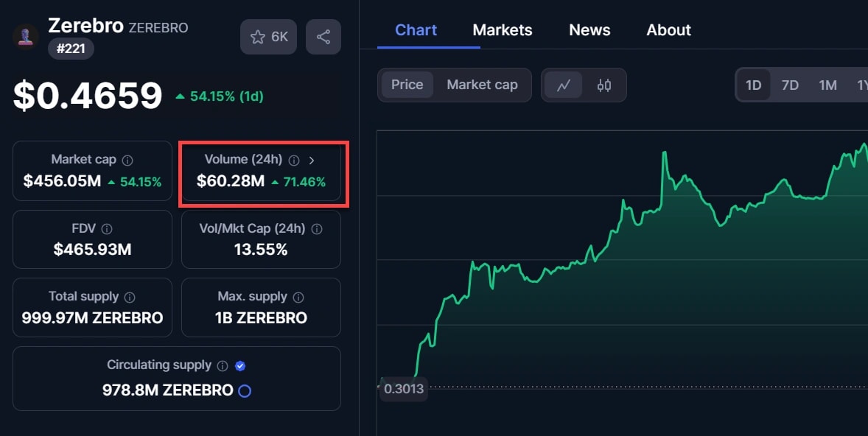868x436 pixels.
Task: Expand Volume (24h) details chevron
Action: tap(312, 160)
